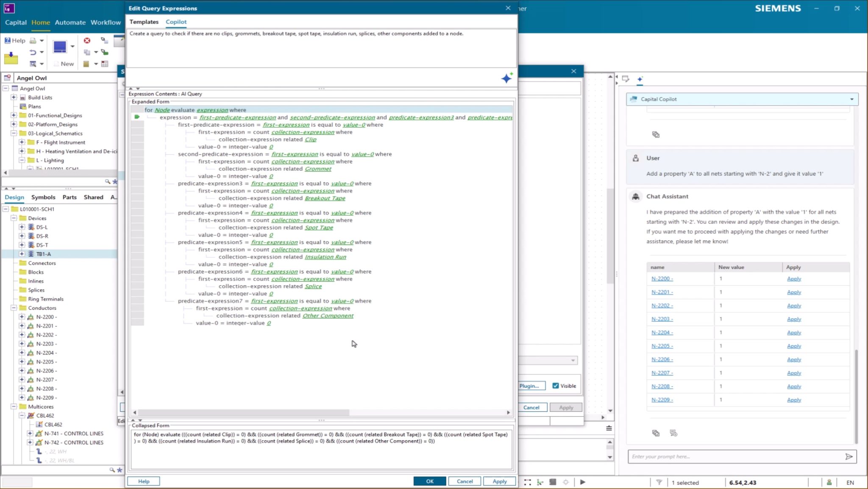This screenshot has width=868, height=489.
Task: Click the copy icon below Copilot message
Action: [656, 134]
